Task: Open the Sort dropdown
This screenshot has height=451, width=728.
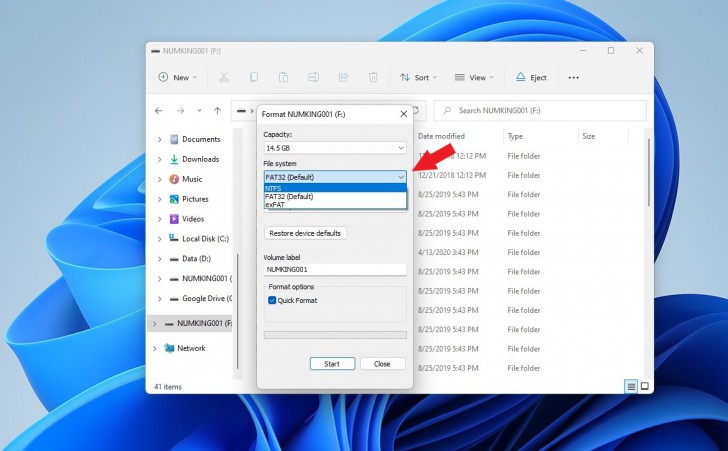Action: [x=418, y=78]
